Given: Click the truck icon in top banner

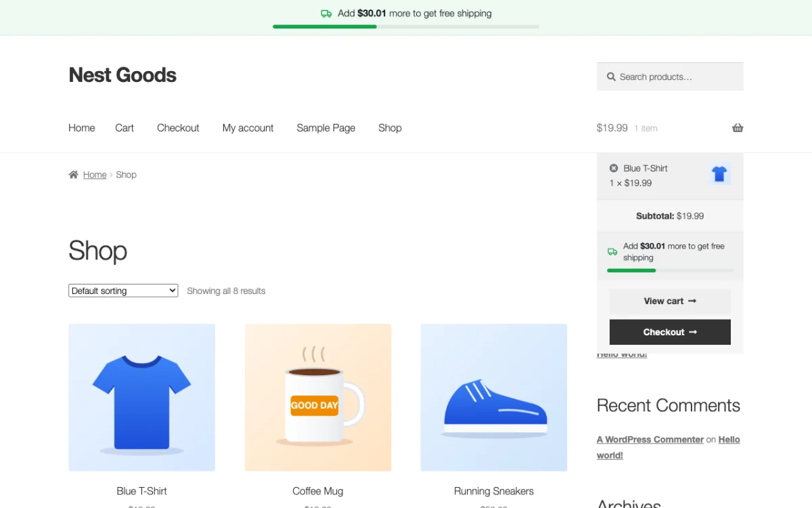Looking at the screenshot, I should pyautogui.click(x=326, y=14).
